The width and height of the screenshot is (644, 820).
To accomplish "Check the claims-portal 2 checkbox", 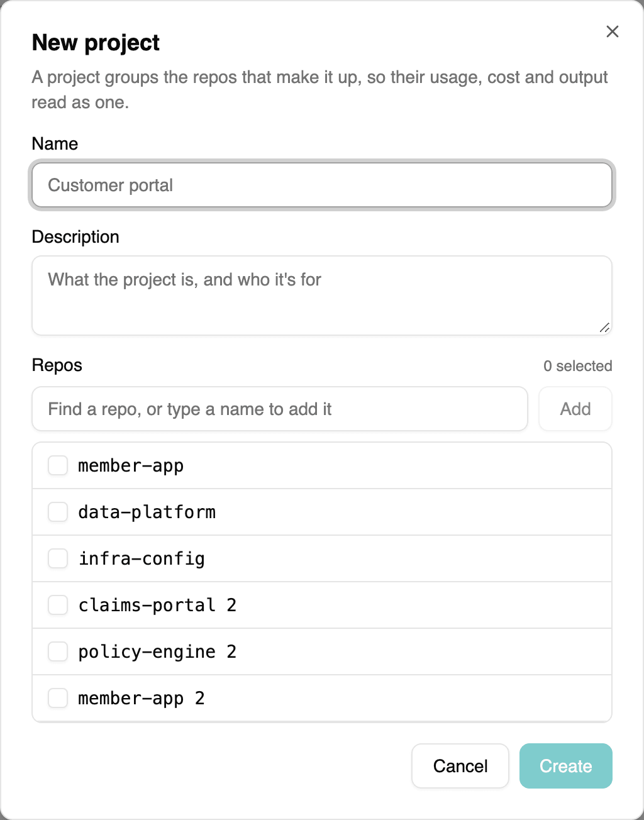I will pos(58,605).
